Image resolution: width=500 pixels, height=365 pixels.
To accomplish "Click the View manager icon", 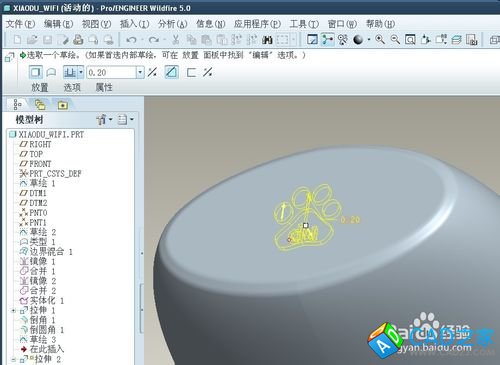I will tap(472, 40).
